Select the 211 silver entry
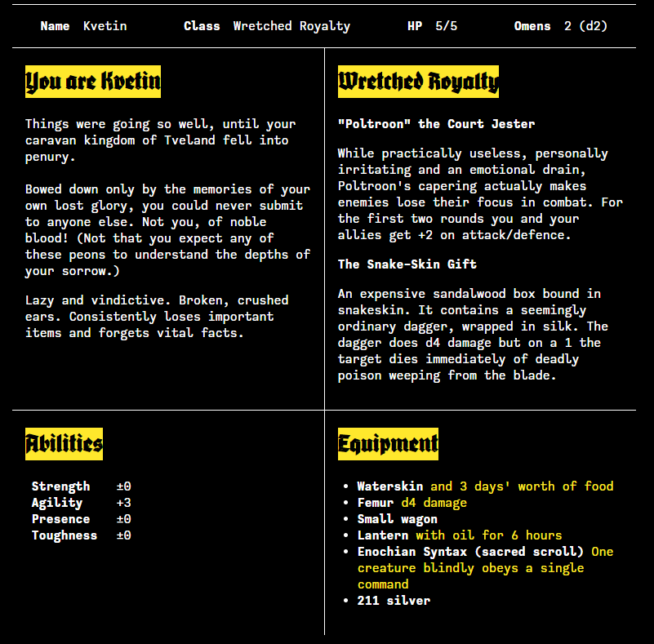This screenshot has width=654, height=644. [x=394, y=601]
